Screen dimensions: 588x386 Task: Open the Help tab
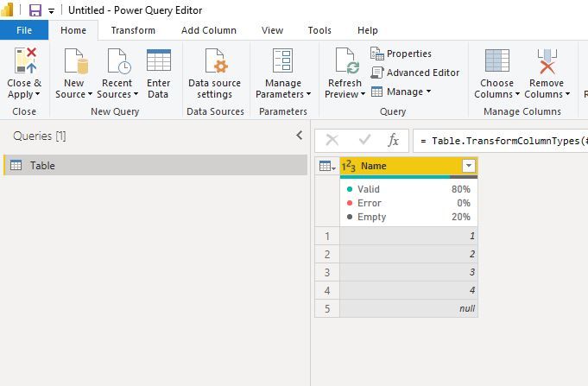[368, 30]
